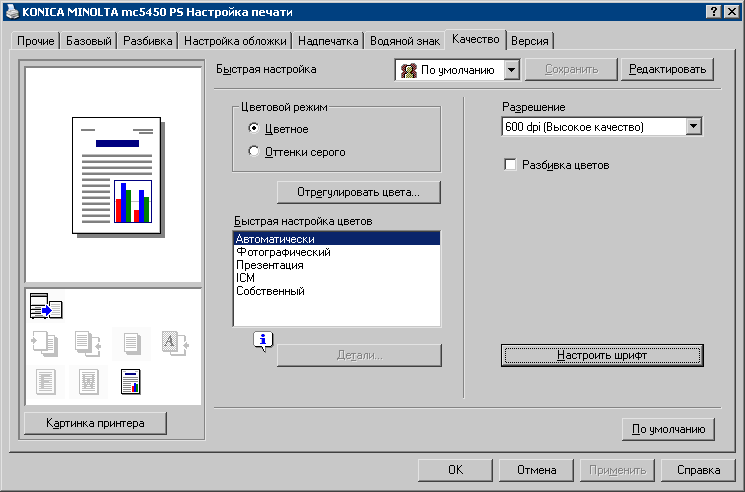
Task: Enable the Разбивка цветов checkbox
Action: 510,165
